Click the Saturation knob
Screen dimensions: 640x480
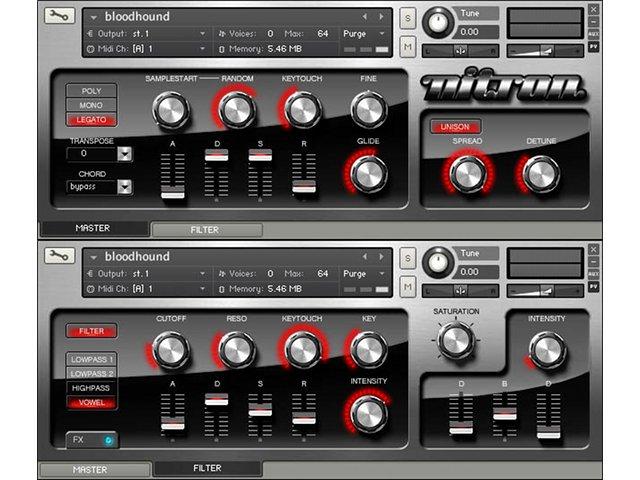pyautogui.click(x=456, y=340)
